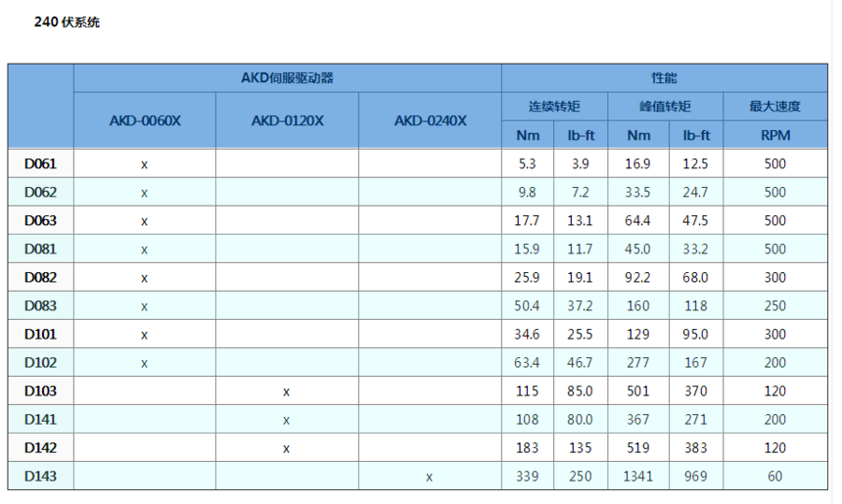Click the value 519 in D142 row

638,448
